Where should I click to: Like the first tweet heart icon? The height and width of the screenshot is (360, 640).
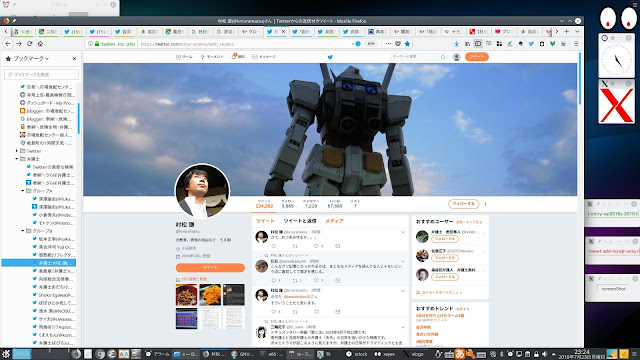[316, 246]
